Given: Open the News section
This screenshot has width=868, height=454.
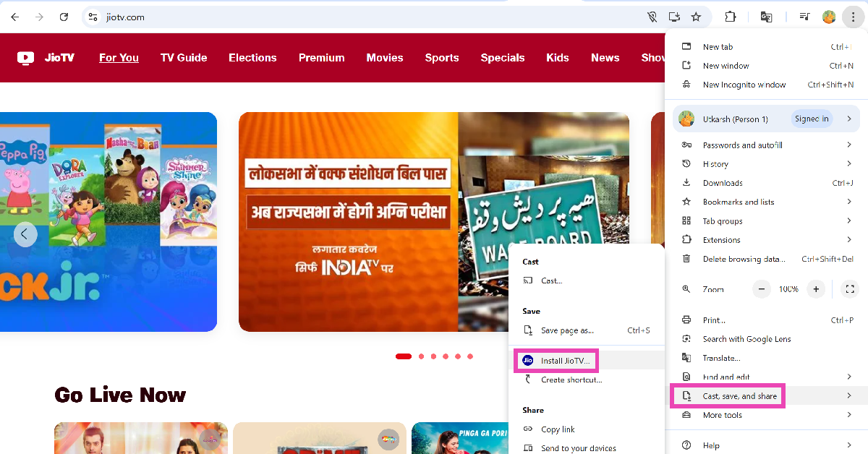Looking at the screenshot, I should [x=605, y=58].
